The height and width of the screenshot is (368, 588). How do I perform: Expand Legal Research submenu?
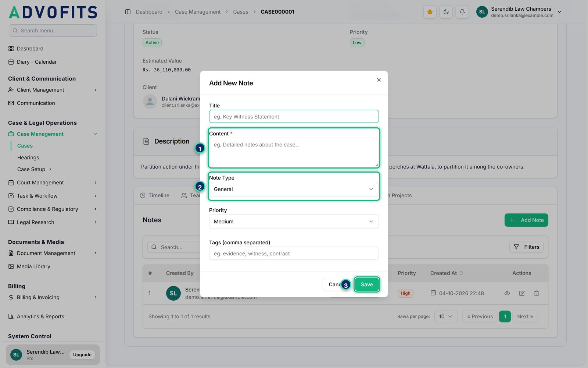pos(53,222)
